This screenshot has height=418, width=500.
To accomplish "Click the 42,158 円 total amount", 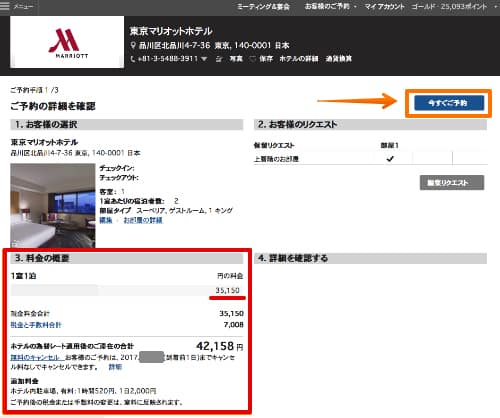I will click(219, 346).
